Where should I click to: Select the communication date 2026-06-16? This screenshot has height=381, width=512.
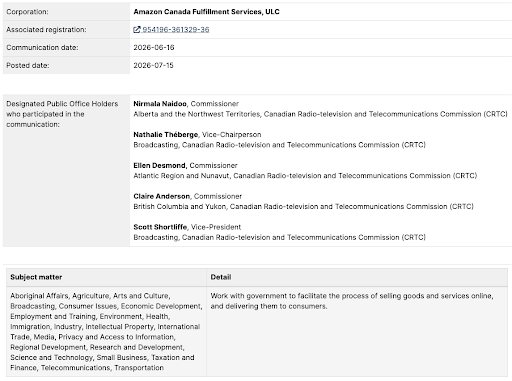pos(154,47)
